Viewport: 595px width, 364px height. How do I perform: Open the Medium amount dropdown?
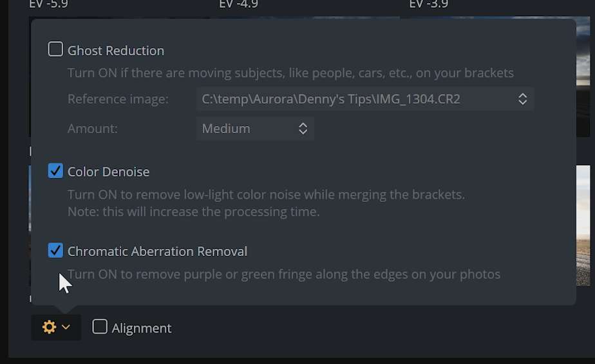point(255,129)
